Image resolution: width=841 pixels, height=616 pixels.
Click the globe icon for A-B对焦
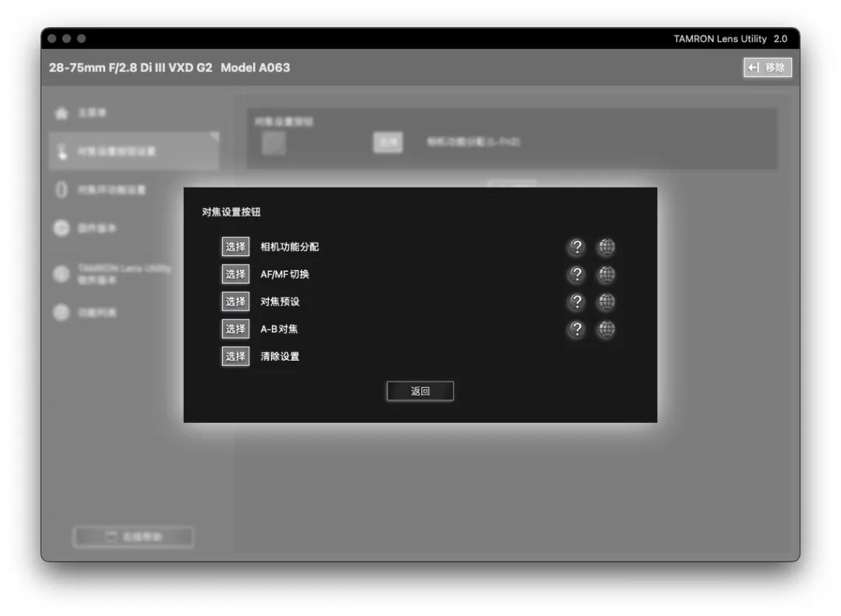[606, 329]
